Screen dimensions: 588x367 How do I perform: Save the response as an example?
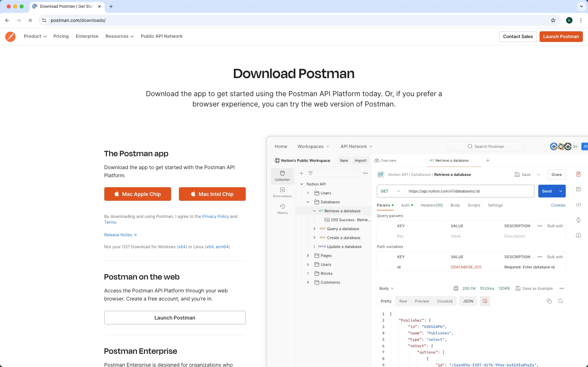tap(534, 288)
